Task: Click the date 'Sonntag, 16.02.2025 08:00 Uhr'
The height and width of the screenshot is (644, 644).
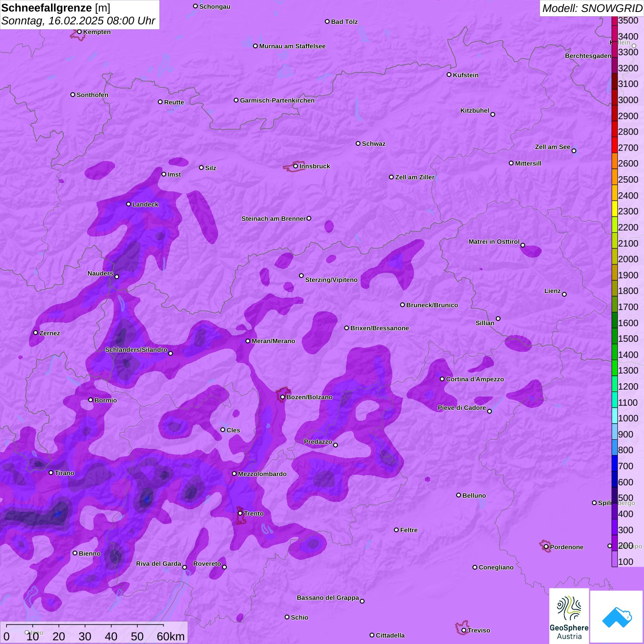Action: point(78,21)
